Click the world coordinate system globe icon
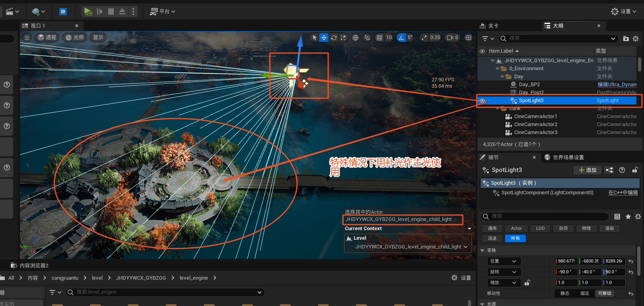 click(x=355, y=38)
